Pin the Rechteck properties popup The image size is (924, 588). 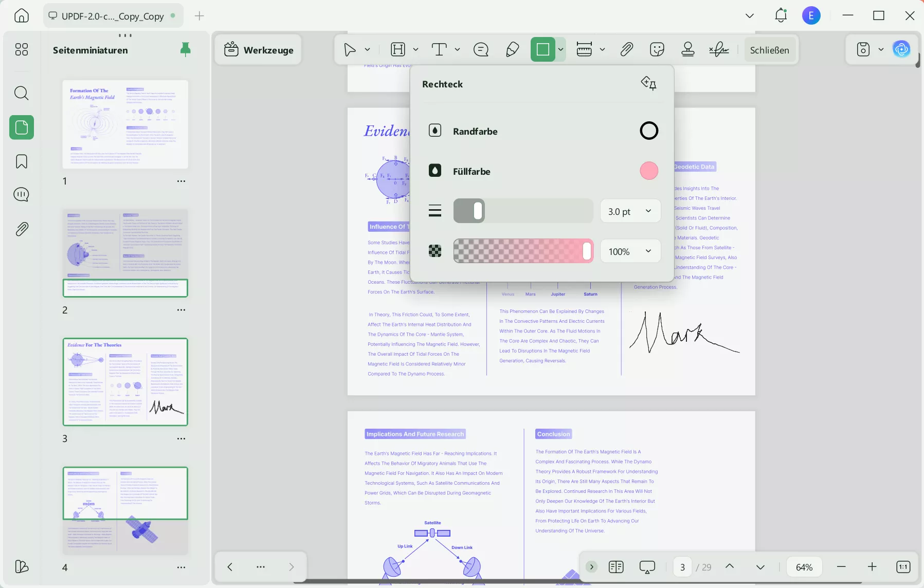tap(648, 83)
